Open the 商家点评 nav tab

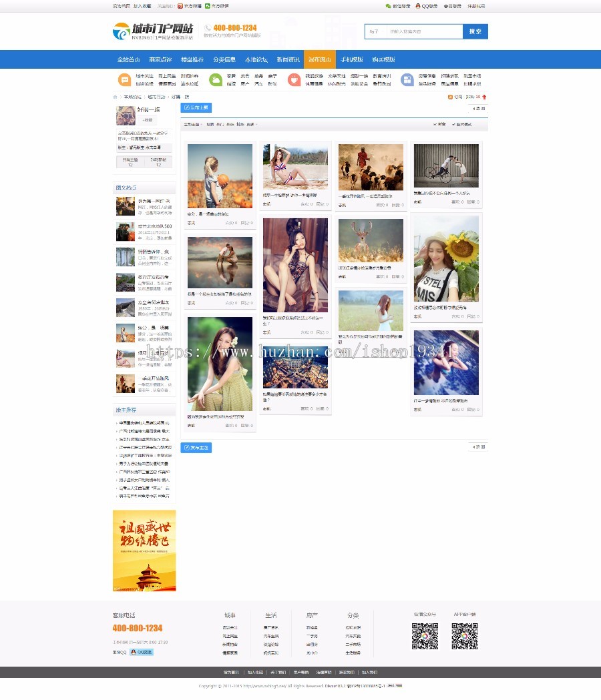pyautogui.click(x=160, y=59)
